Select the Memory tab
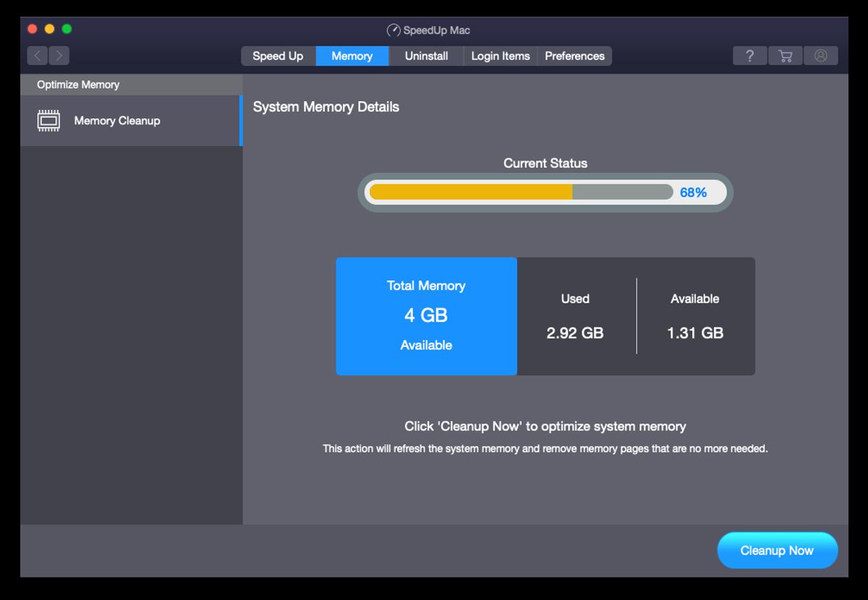The image size is (868, 600). click(352, 56)
